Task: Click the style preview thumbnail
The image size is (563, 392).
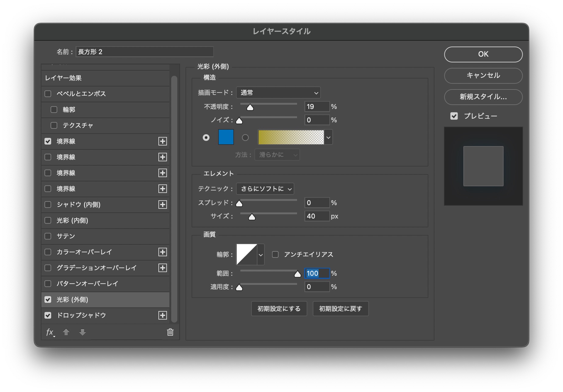Action: (x=483, y=166)
